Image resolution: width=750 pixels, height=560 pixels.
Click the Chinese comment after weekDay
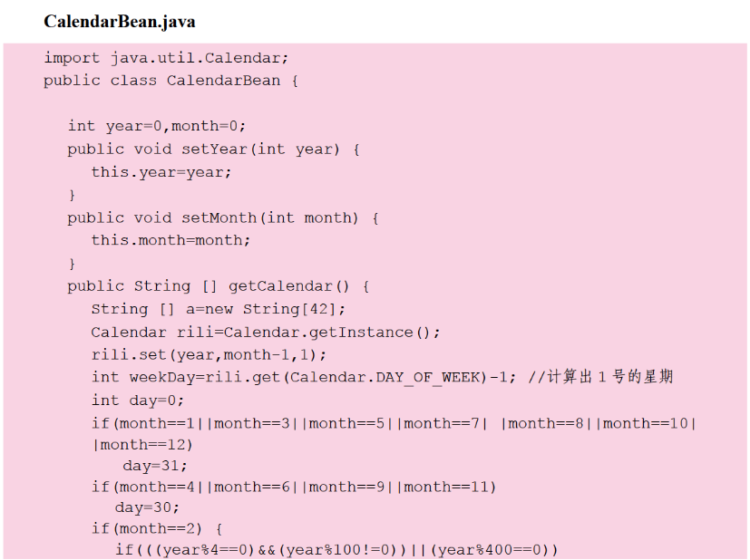pyautogui.click(x=599, y=377)
